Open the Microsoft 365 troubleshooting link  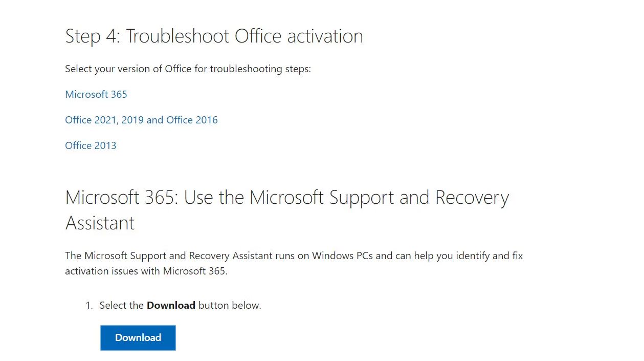pyautogui.click(x=96, y=94)
